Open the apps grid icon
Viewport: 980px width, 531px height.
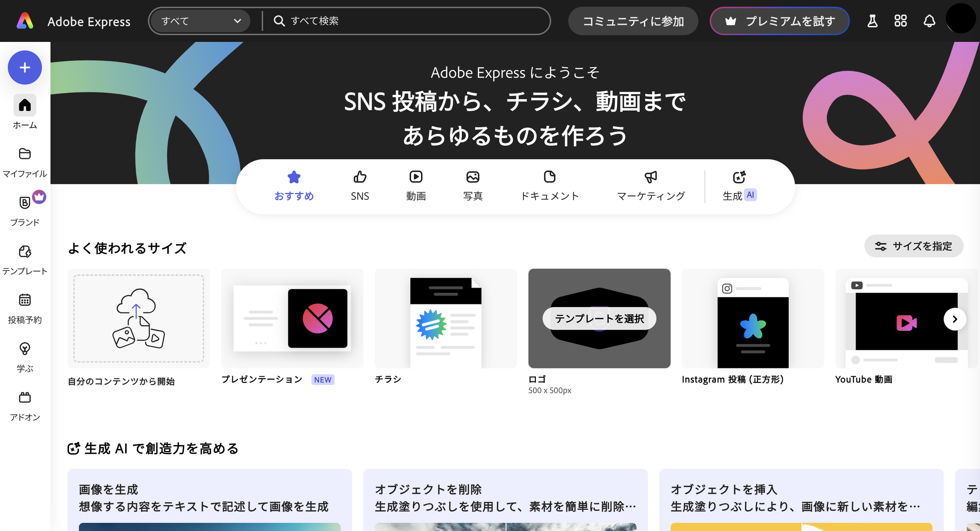900,21
